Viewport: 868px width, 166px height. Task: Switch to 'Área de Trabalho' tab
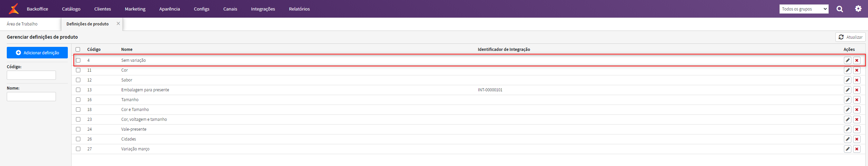click(22, 24)
